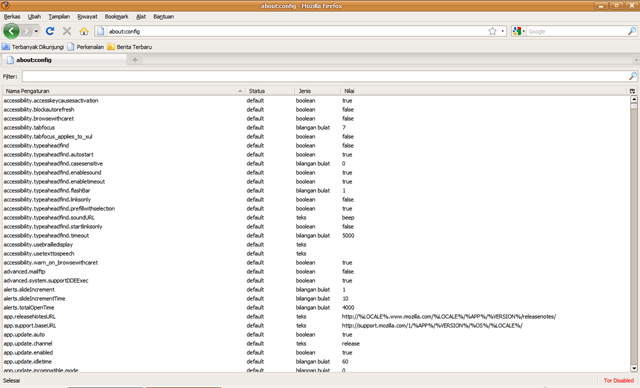Open Terbanyak Dikunjungi bookmarks folder
Screen dimensions: 640x388
coord(33,47)
